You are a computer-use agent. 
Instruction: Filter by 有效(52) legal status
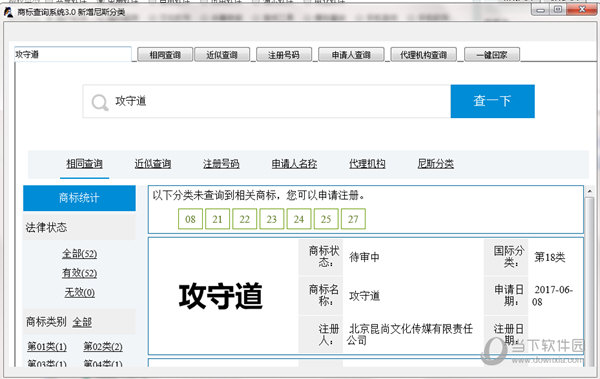point(80,273)
